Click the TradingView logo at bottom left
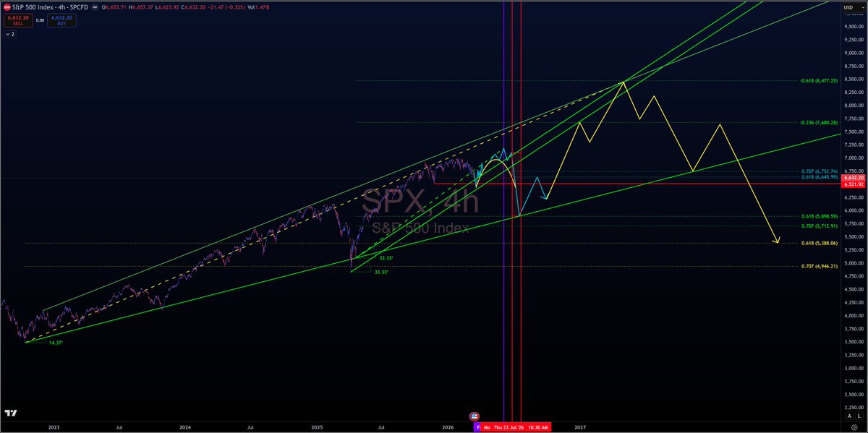This screenshot has width=868, height=433. 11,413
